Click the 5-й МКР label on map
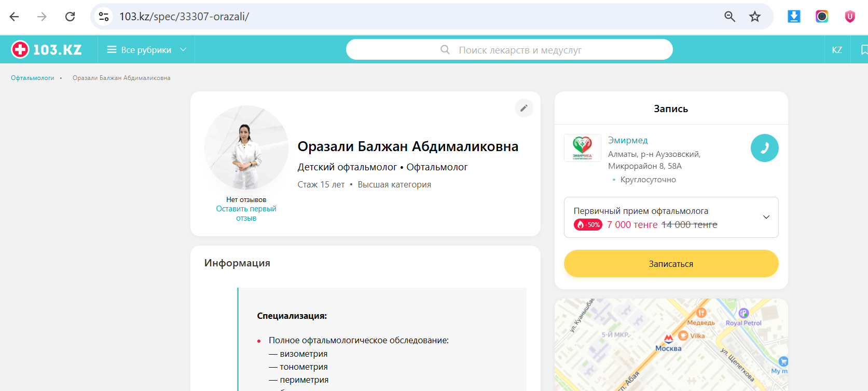 (615, 335)
